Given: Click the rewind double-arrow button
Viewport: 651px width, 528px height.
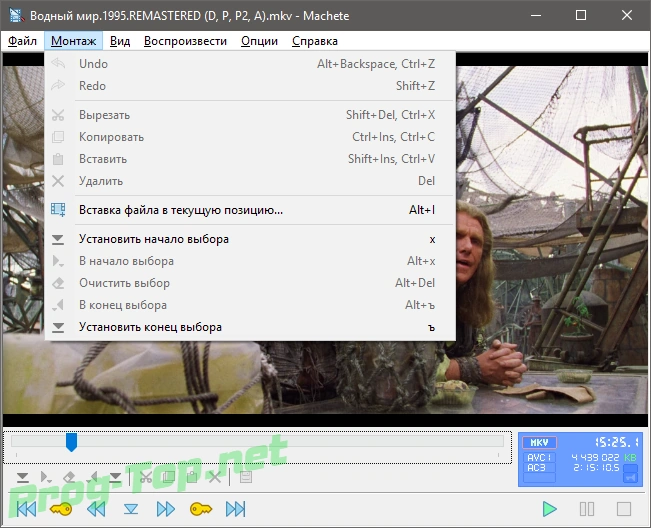Looking at the screenshot, I should 96,509.
